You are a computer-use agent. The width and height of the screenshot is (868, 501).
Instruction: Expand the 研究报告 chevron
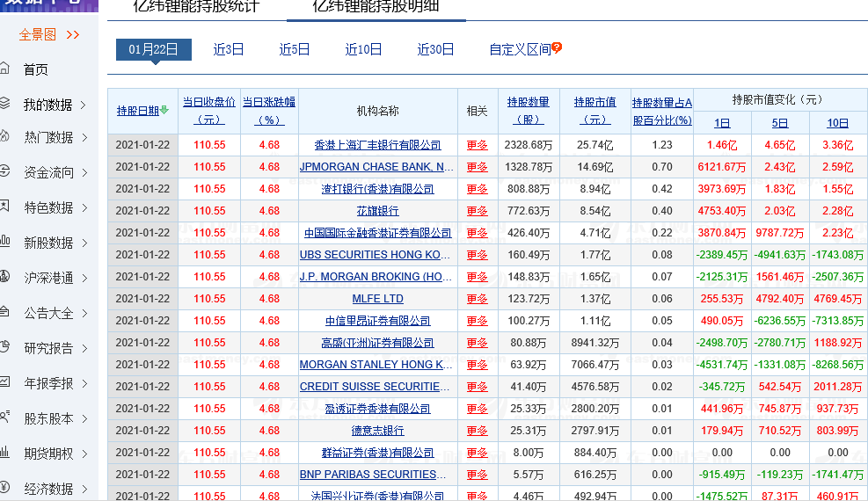pyautogui.click(x=85, y=348)
